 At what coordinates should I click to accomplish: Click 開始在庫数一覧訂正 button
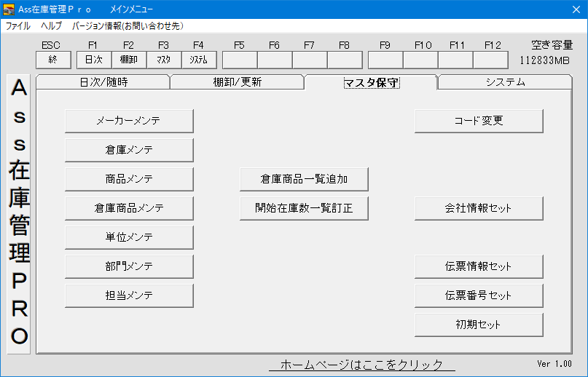pos(304,208)
